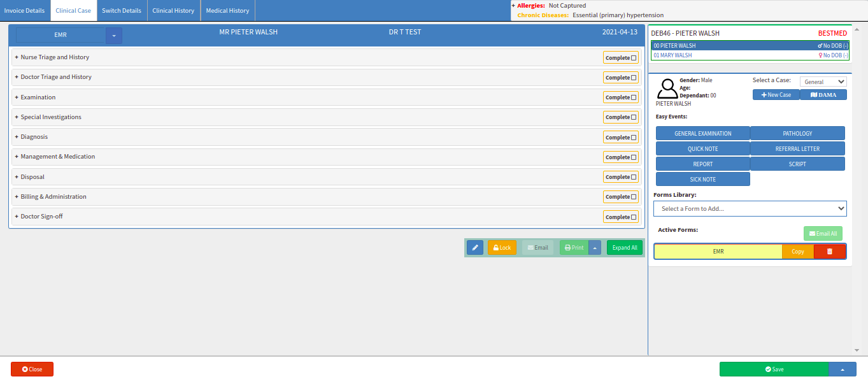
Task: Tick Complete checkbox for Disposal
Action: pyautogui.click(x=634, y=177)
